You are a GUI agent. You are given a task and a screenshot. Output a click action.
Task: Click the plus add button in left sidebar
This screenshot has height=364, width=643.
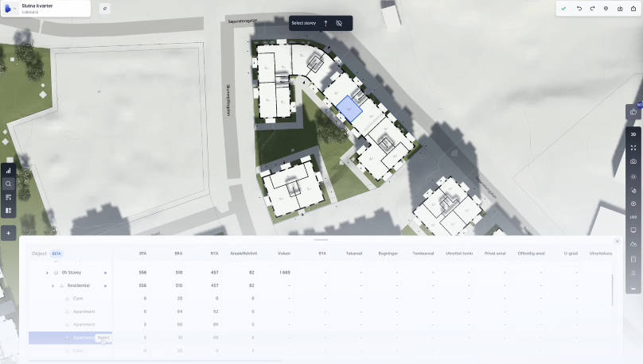pyautogui.click(x=9, y=233)
